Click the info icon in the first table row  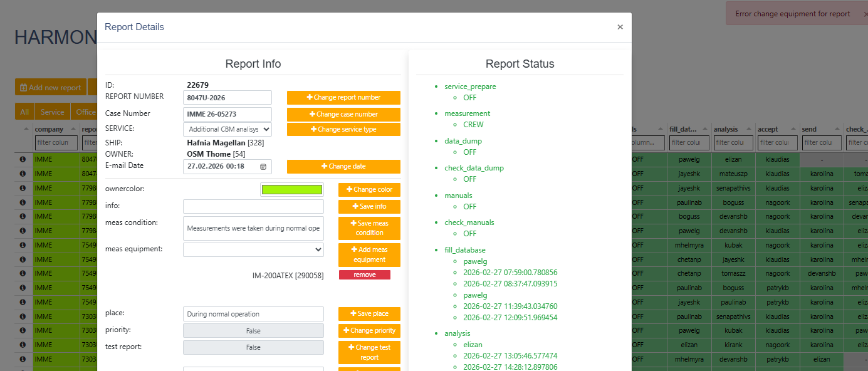tap(23, 160)
